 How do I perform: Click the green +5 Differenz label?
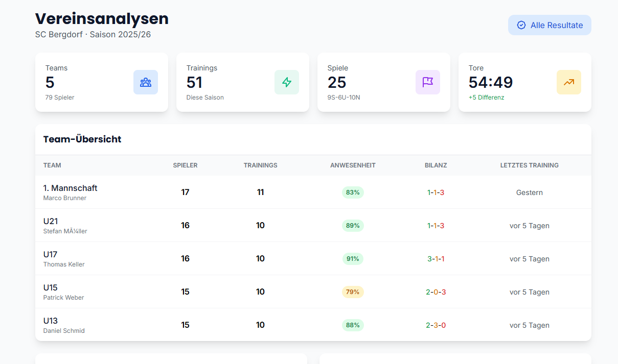487,97
